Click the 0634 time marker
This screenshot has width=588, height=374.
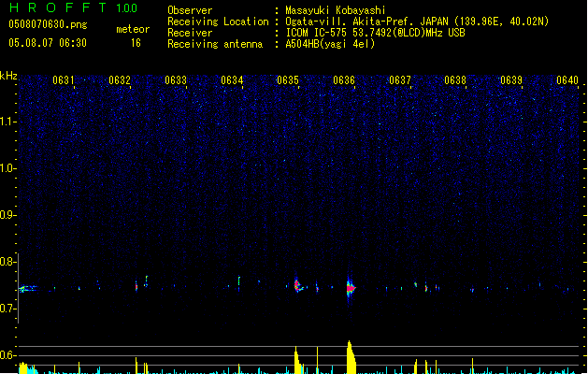pyautogui.click(x=232, y=80)
